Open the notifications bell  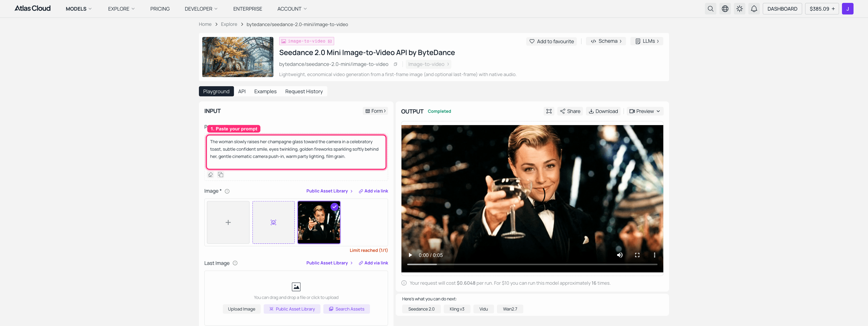pos(754,9)
